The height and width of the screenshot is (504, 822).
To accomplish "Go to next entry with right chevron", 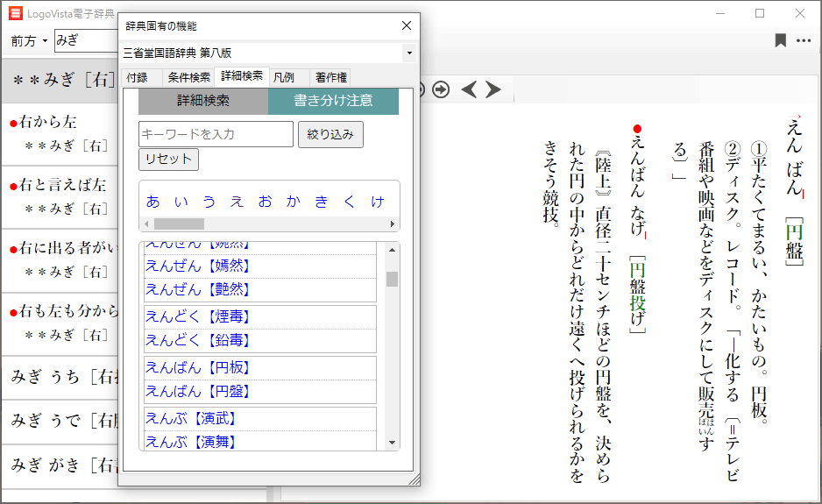I will point(493,89).
